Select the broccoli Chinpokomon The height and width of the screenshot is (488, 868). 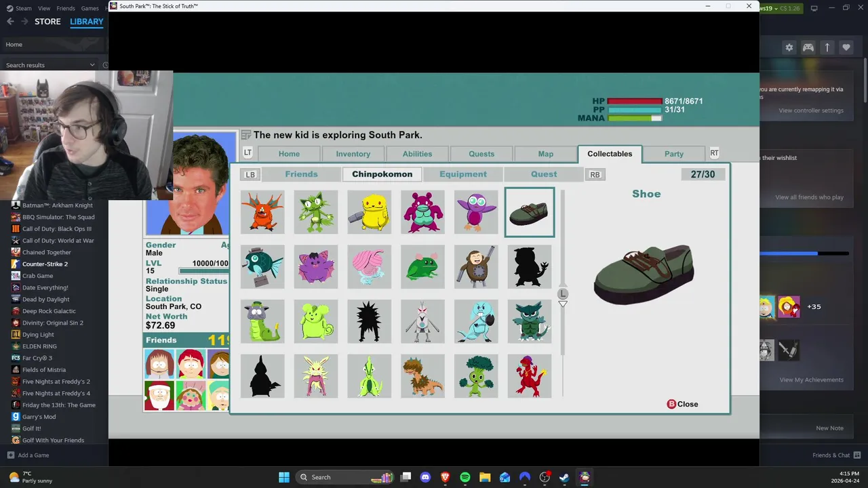(x=476, y=375)
